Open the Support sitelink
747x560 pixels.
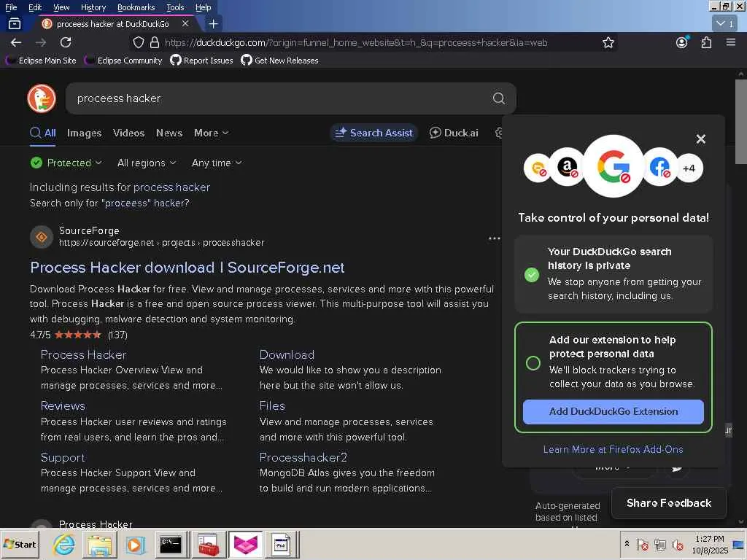click(63, 458)
